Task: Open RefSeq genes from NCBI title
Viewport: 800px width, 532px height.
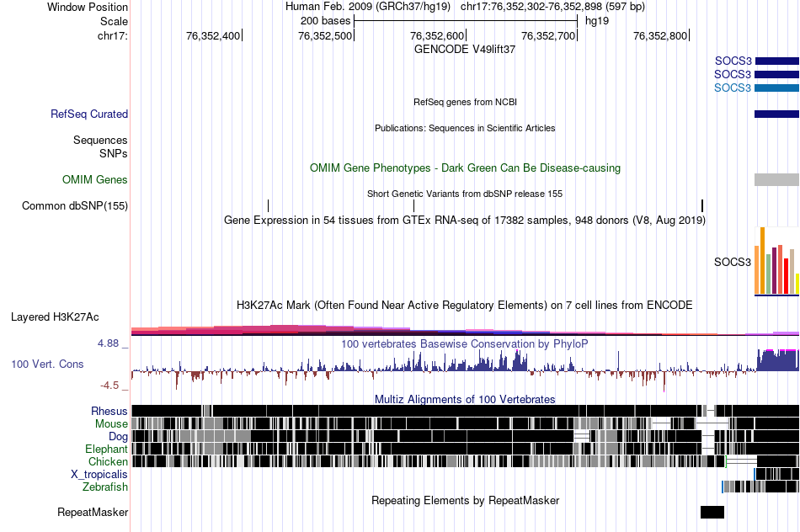Action: 465,102
